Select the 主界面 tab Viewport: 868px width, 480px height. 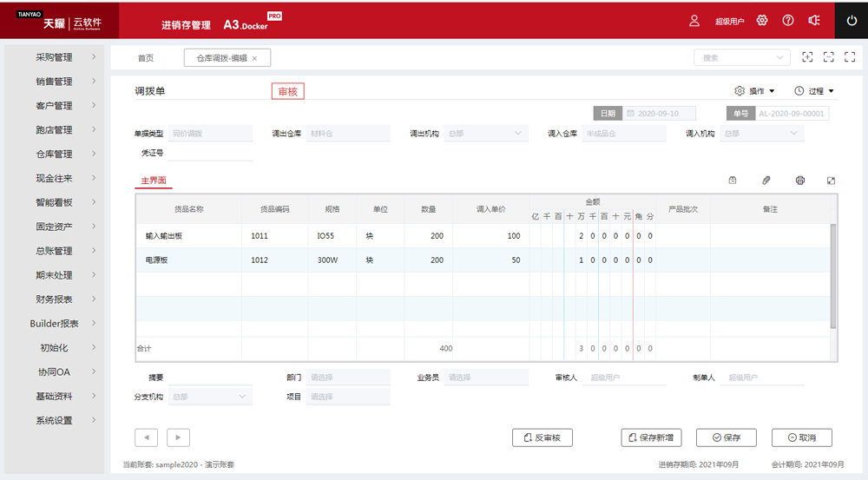click(154, 181)
